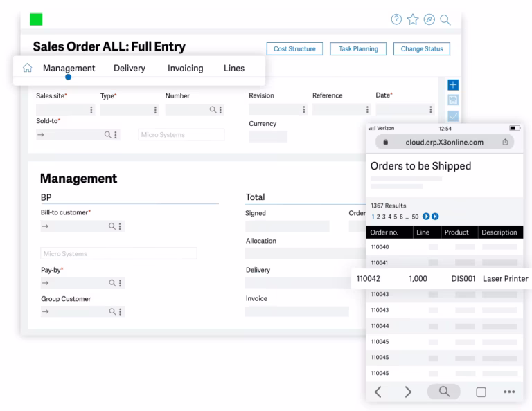
Task: Click the blue plus create icon
Action: 453,84
